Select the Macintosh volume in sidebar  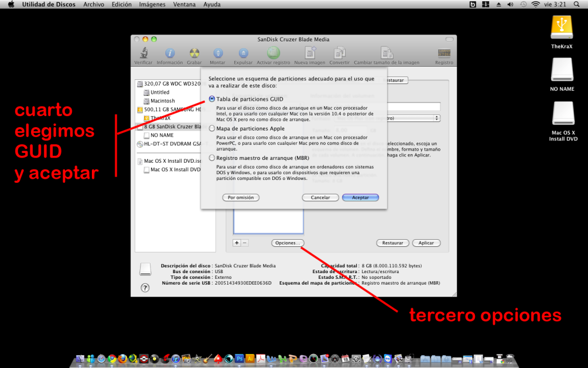coord(160,101)
